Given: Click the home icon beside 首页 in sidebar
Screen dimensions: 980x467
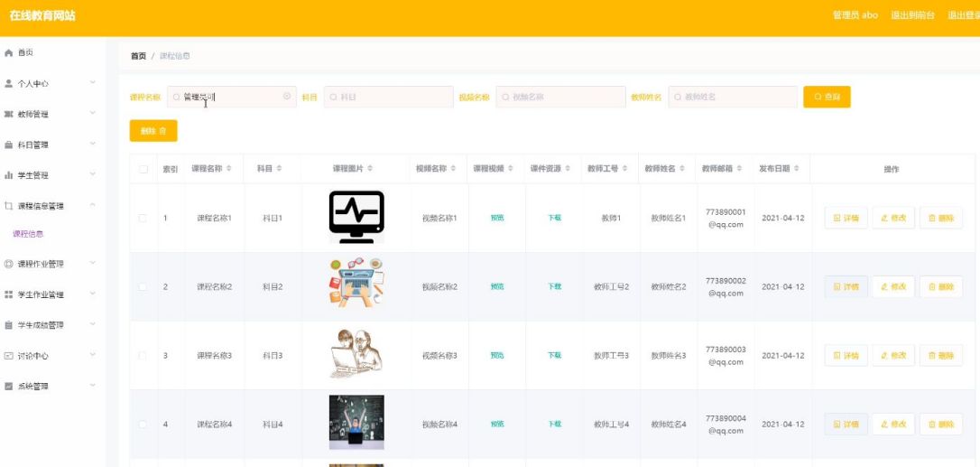Looking at the screenshot, I should tap(9, 53).
